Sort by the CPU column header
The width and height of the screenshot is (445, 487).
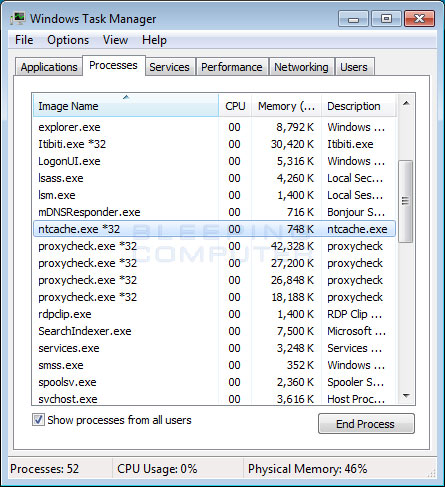coord(235,106)
